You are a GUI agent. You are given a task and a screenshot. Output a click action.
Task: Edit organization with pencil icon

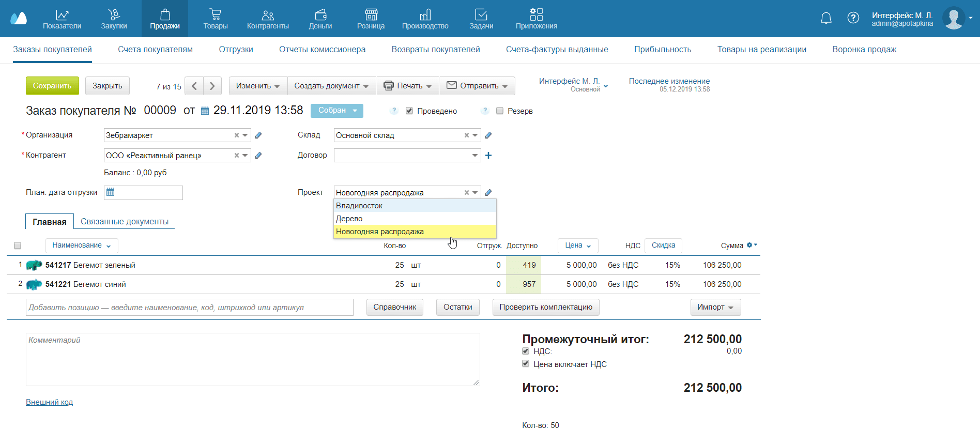tap(258, 135)
